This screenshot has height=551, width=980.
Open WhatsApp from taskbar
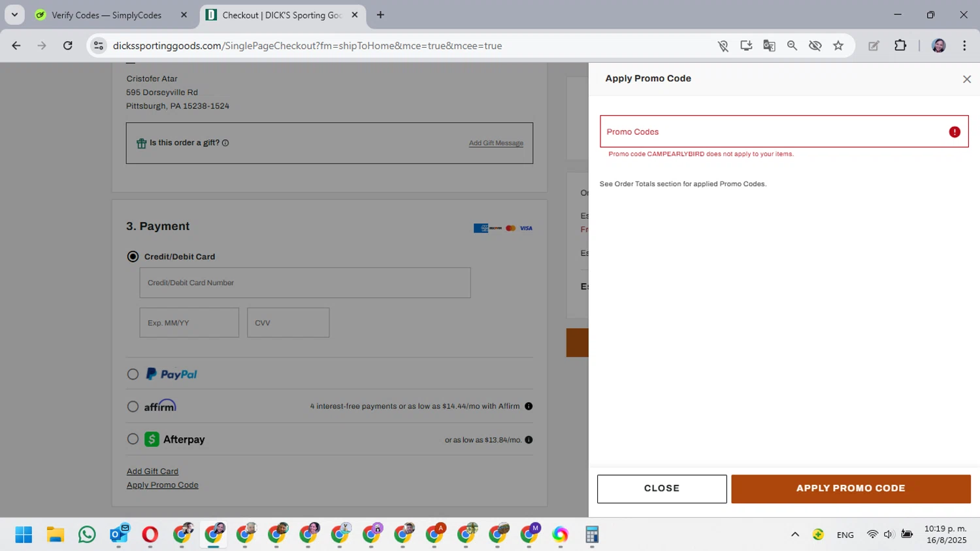click(86, 535)
